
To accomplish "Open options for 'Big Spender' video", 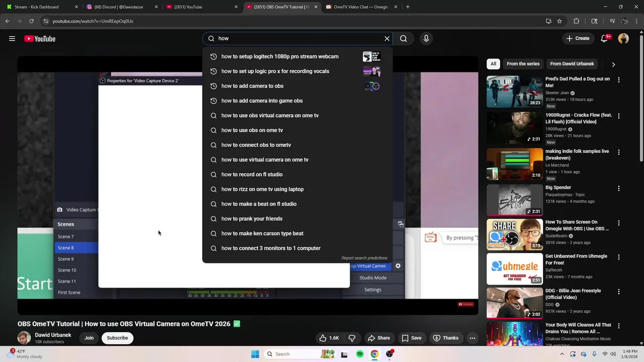I will tap(619, 189).
